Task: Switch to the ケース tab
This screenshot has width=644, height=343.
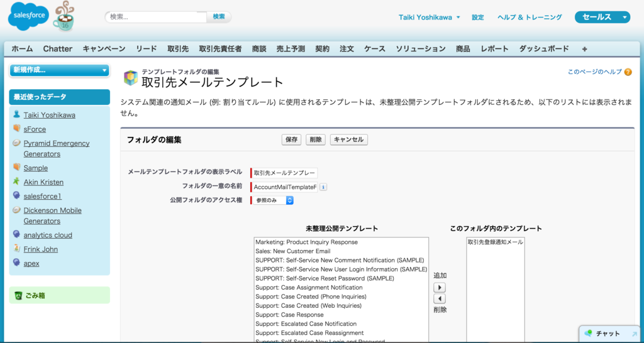Action: (x=375, y=49)
